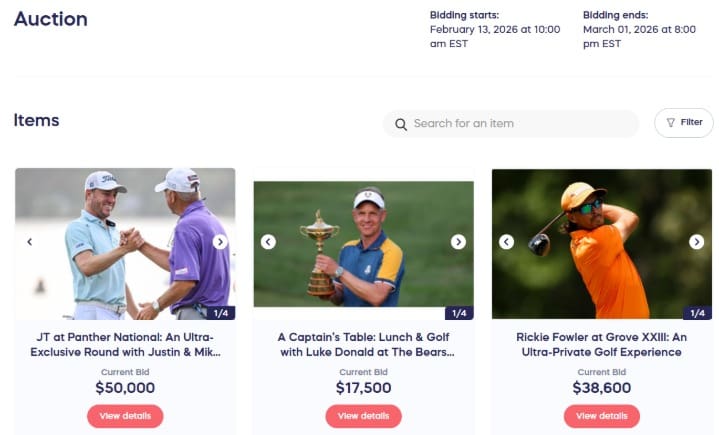The image size is (719, 435).
Task: Click next image arrow on JT Panther card
Action: point(220,242)
